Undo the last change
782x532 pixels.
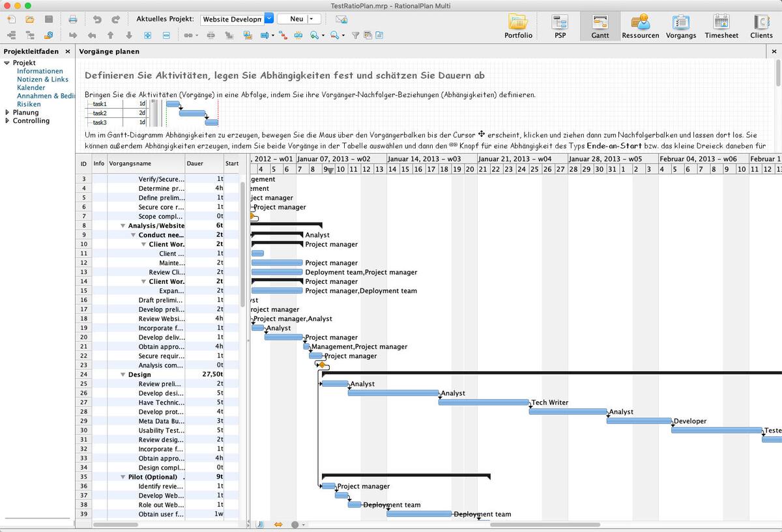click(x=97, y=19)
